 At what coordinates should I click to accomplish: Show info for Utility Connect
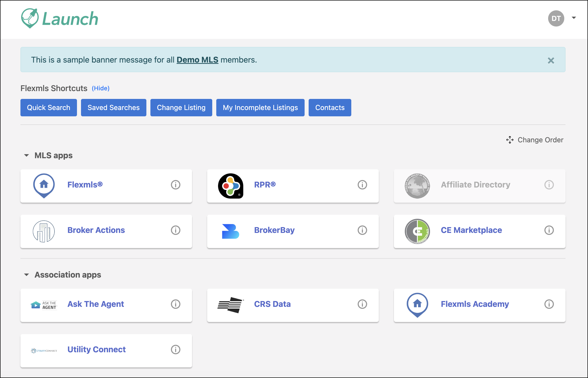click(x=176, y=349)
